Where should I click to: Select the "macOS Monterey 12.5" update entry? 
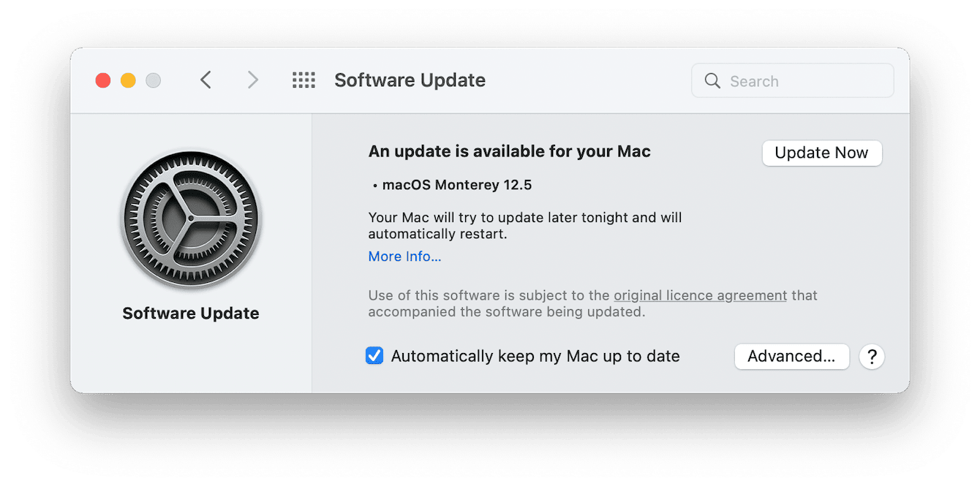(x=456, y=184)
